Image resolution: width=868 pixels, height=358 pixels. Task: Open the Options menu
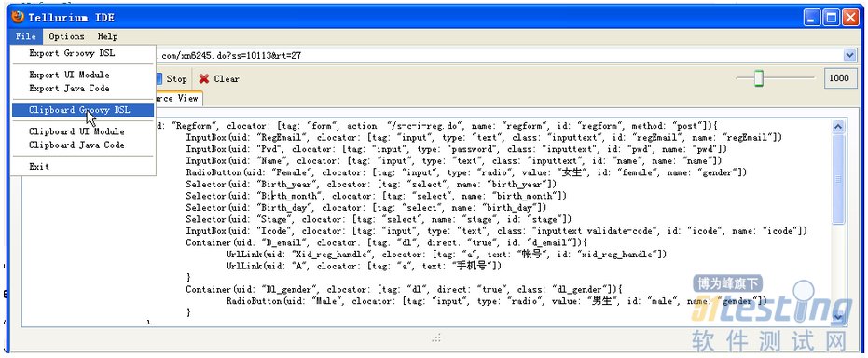click(66, 36)
